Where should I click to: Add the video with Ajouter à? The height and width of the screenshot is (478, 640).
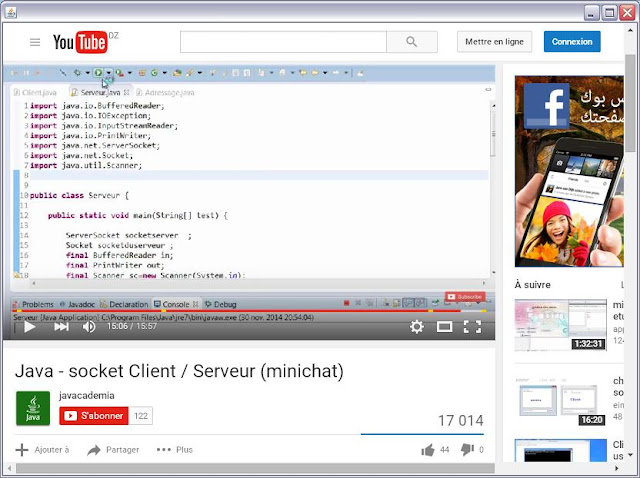42,450
